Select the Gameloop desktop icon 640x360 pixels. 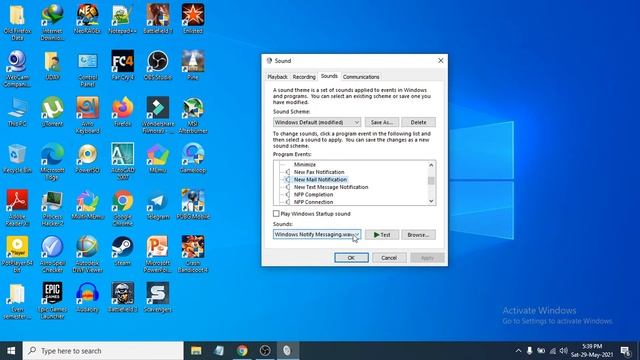[x=193, y=158]
